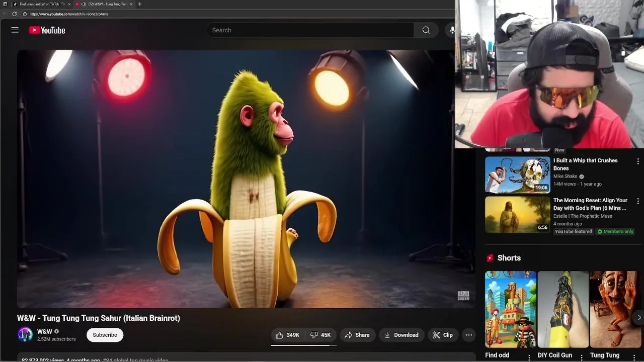The height and width of the screenshot is (362, 644).
Task: Focus the YouTube search field
Action: pyautogui.click(x=310, y=30)
